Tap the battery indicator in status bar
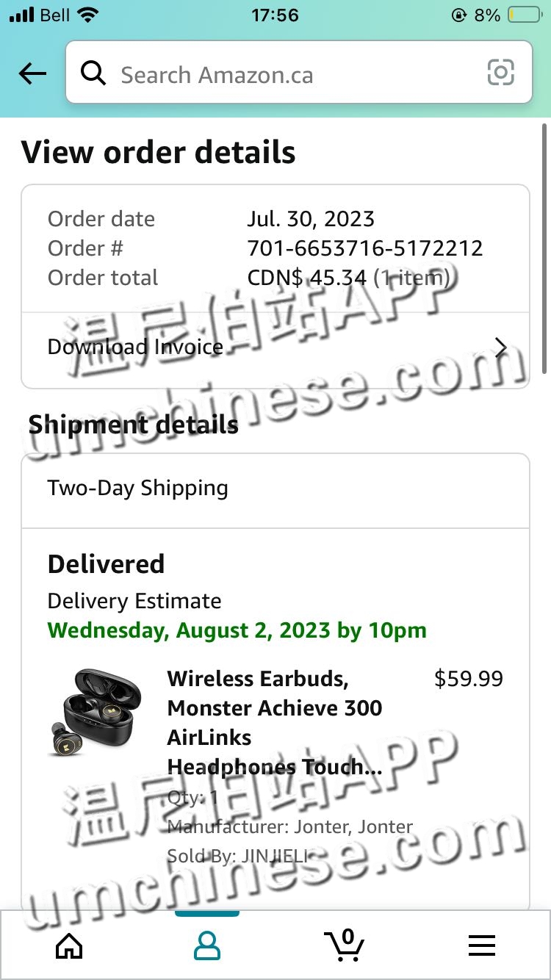Screen dimensions: 551x980 [525, 15]
